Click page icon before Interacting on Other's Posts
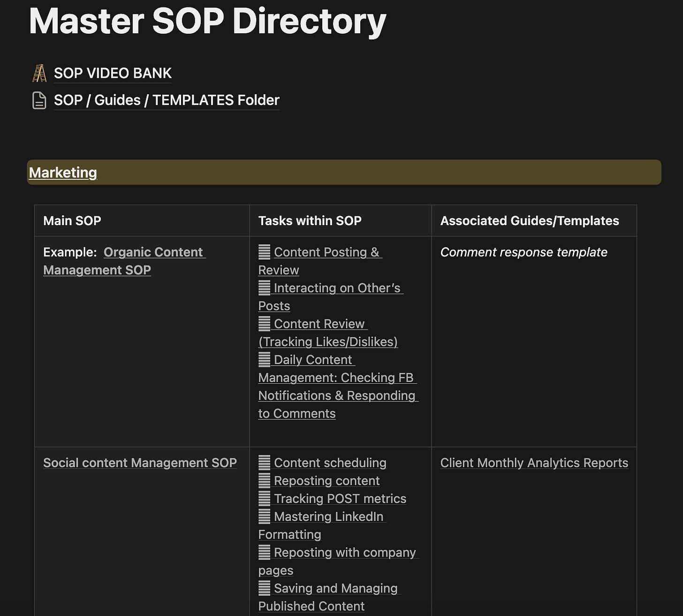This screenshot has width=683, height=616. click(x=265, y=288)
